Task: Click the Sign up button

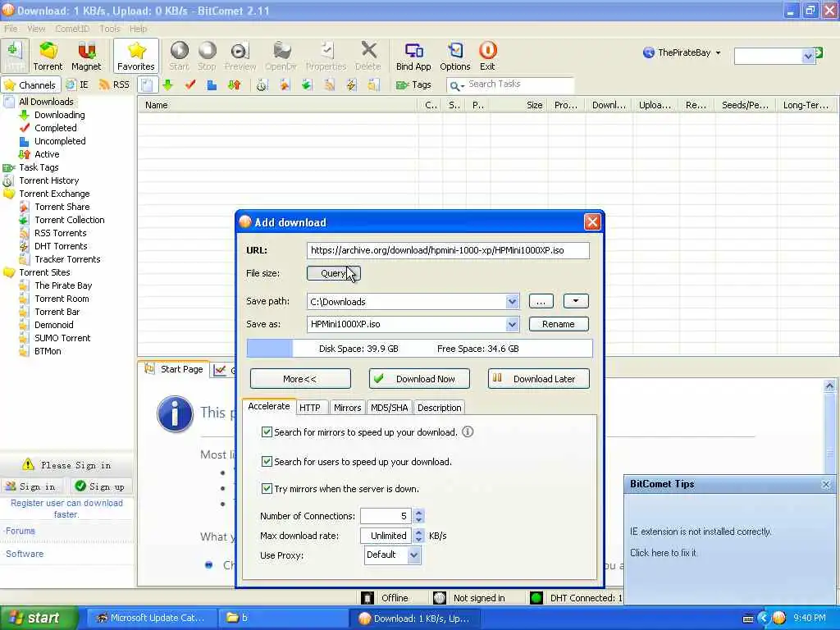Action: (99, 486)
